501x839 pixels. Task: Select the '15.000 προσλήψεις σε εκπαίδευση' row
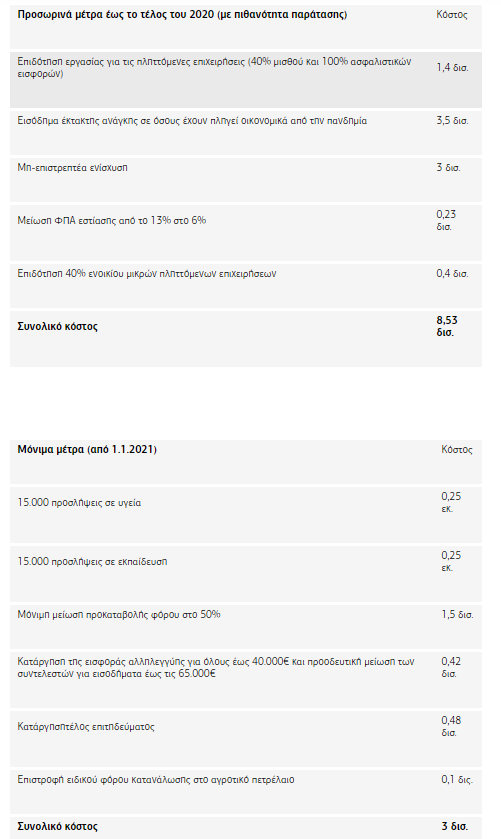[246, 574]
